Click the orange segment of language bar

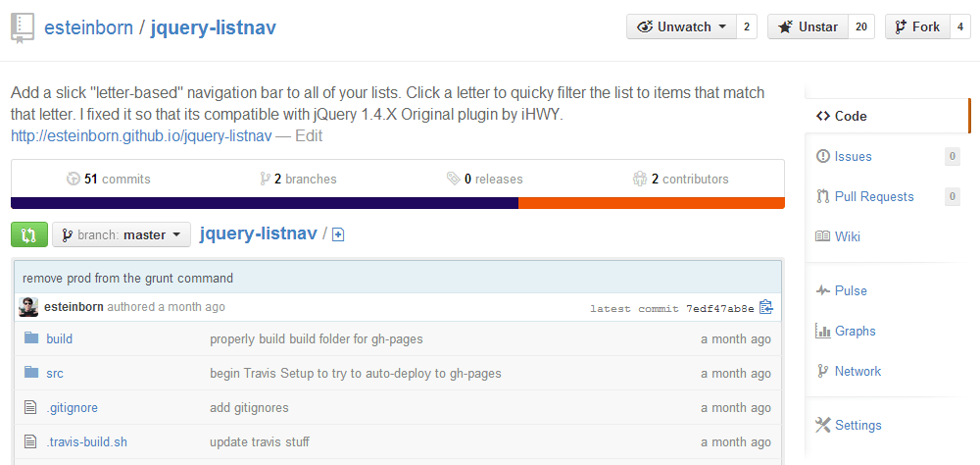click(651, 203)
